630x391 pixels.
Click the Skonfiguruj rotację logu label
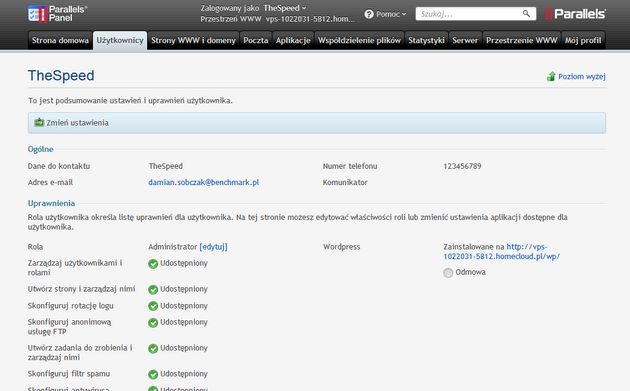click(x=71, y=306)
